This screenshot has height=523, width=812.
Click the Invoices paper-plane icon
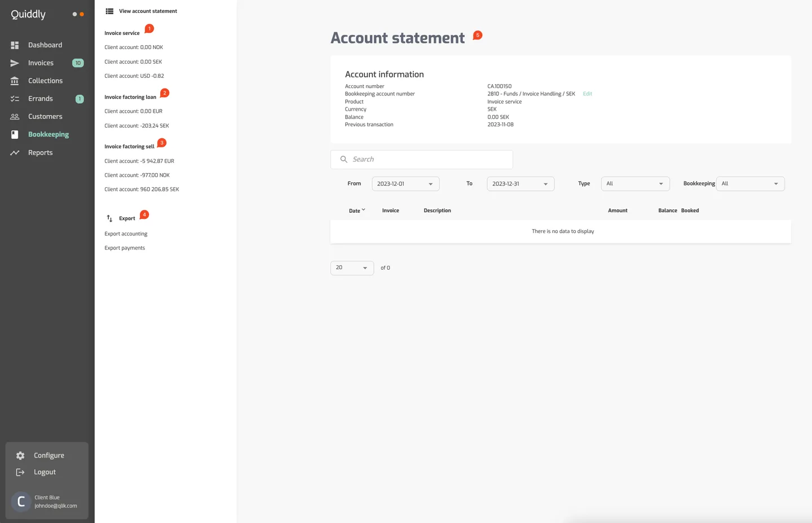coord(15,63)
